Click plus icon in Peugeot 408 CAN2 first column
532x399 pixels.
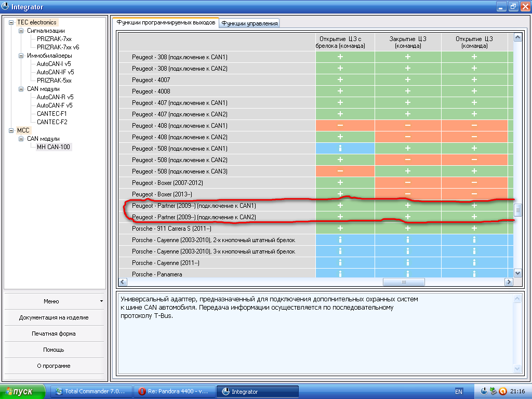pos(340,137)
